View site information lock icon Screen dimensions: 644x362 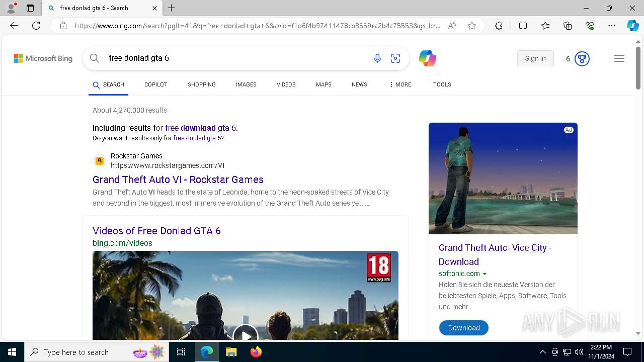(63, 26)
